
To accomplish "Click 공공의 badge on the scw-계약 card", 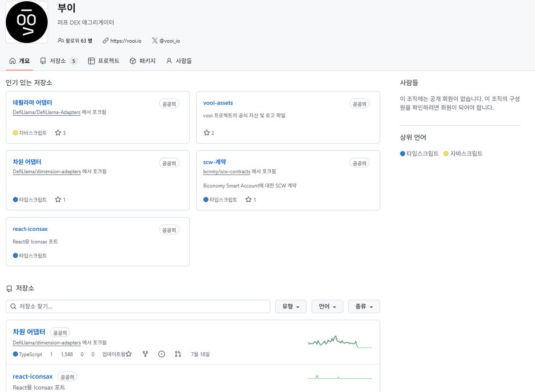I will tap(359, 163).
